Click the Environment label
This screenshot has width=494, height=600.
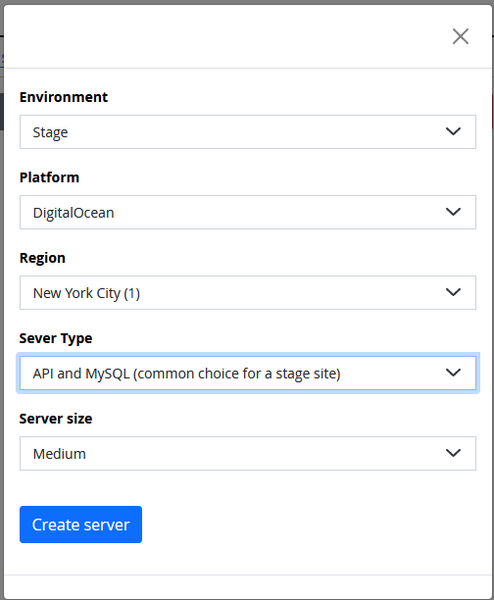64,97
